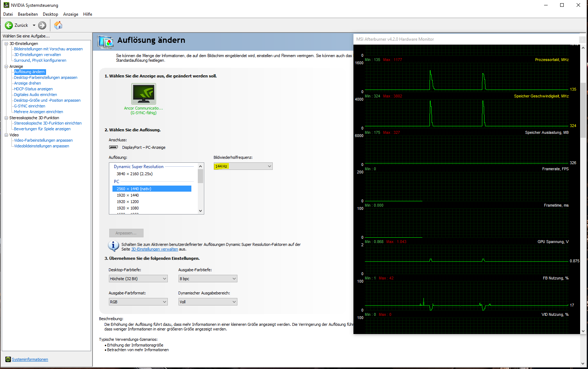Open Surround, PhysX konfigurieren
This screenshot has height=369, width=588.
point(40,60)
